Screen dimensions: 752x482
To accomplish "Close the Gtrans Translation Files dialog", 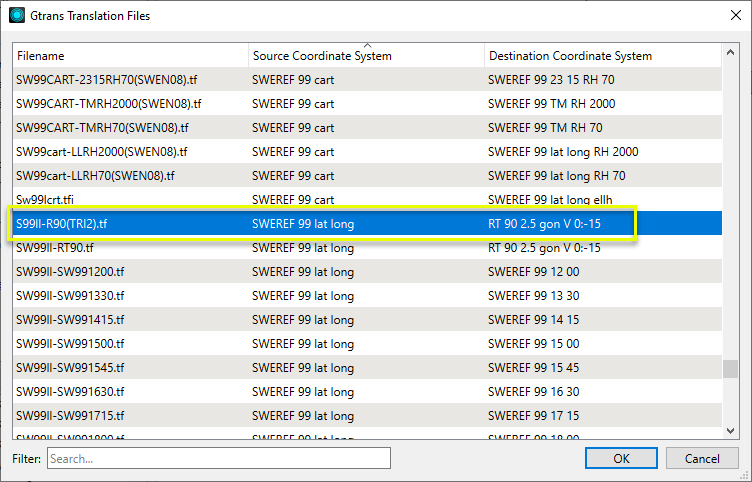I will (727, 15).
